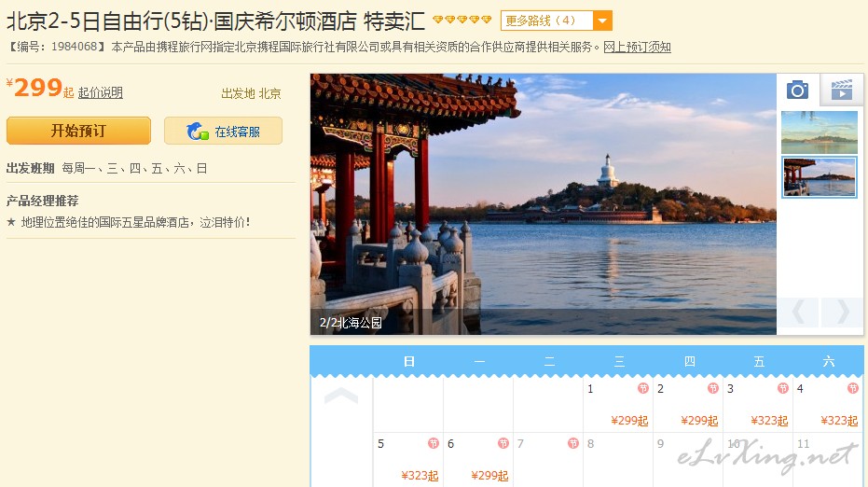Click the online customer service dolphin icon
868x487 pixels.
(x=197, y=132)
